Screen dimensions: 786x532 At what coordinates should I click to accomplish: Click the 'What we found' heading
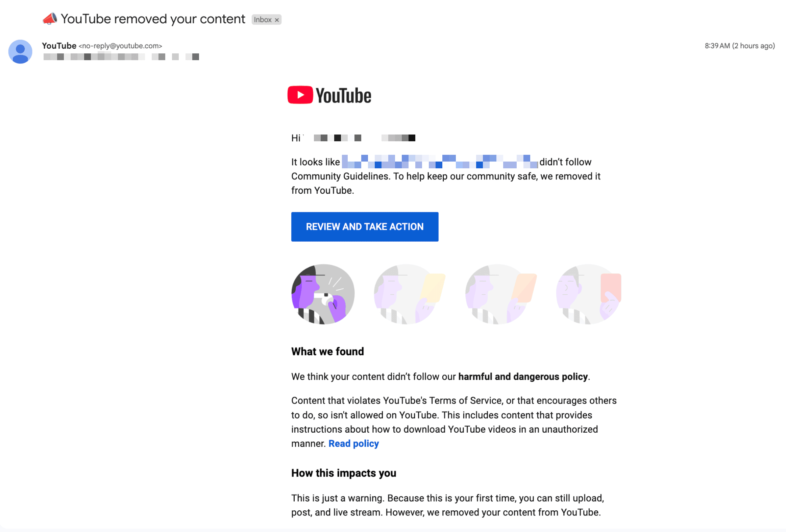[x=327, y=352]
